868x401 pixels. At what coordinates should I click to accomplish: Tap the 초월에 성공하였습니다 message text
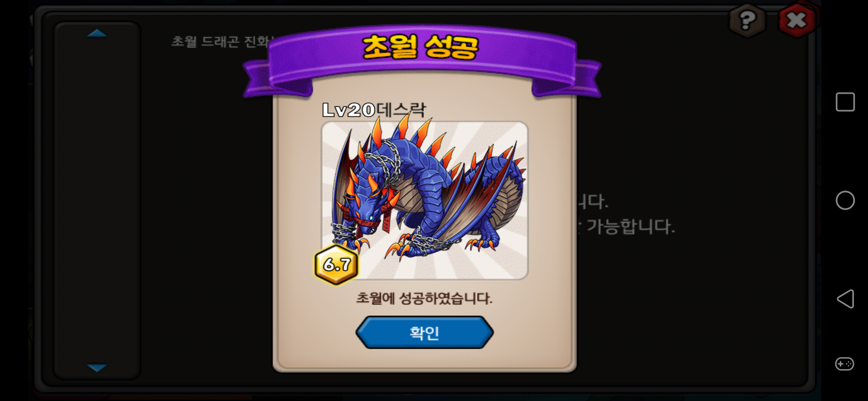point(424,298)
